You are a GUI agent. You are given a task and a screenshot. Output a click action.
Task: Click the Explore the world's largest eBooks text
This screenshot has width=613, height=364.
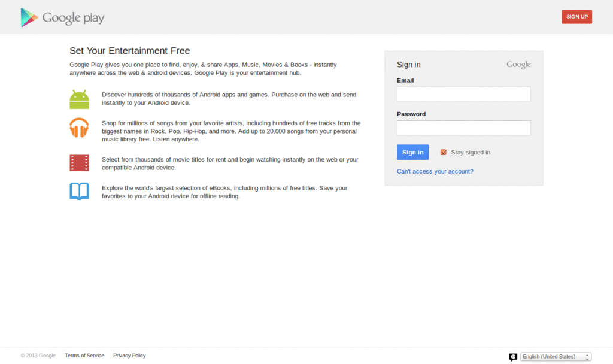pyautogui.click(x=224, y=192)
